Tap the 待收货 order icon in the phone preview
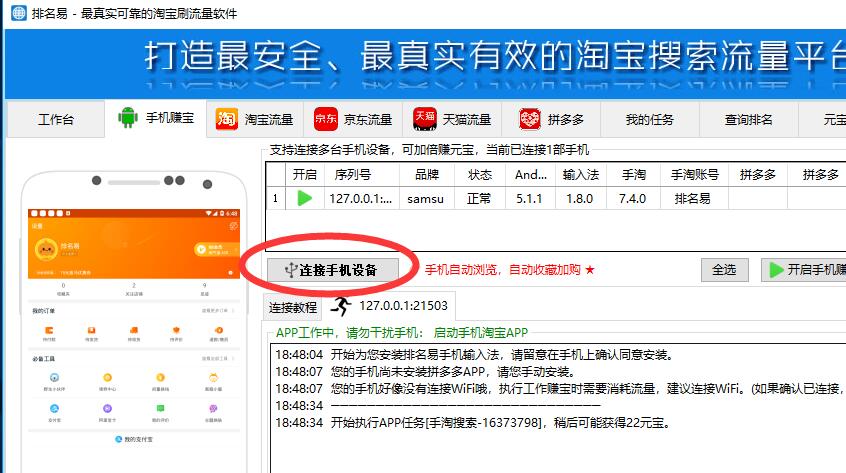This screenshot has width=846, height=473. (x=134, y=330)
